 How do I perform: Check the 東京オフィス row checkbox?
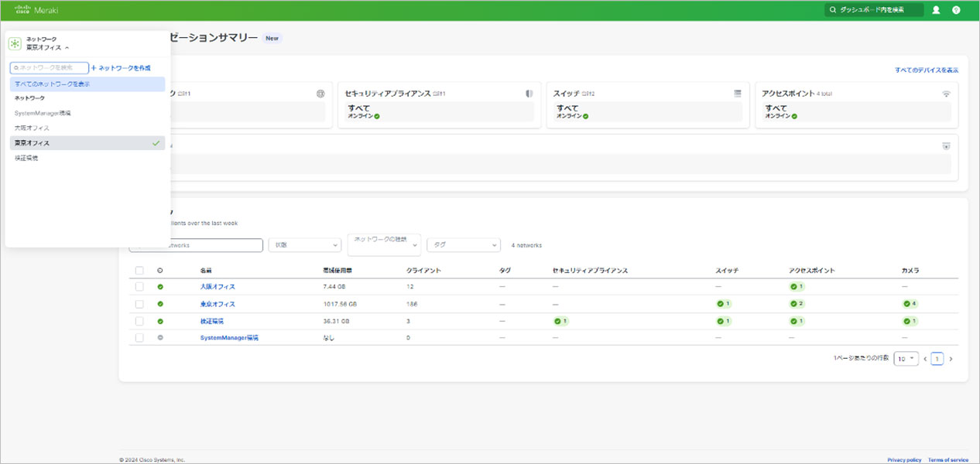[139, 304]
